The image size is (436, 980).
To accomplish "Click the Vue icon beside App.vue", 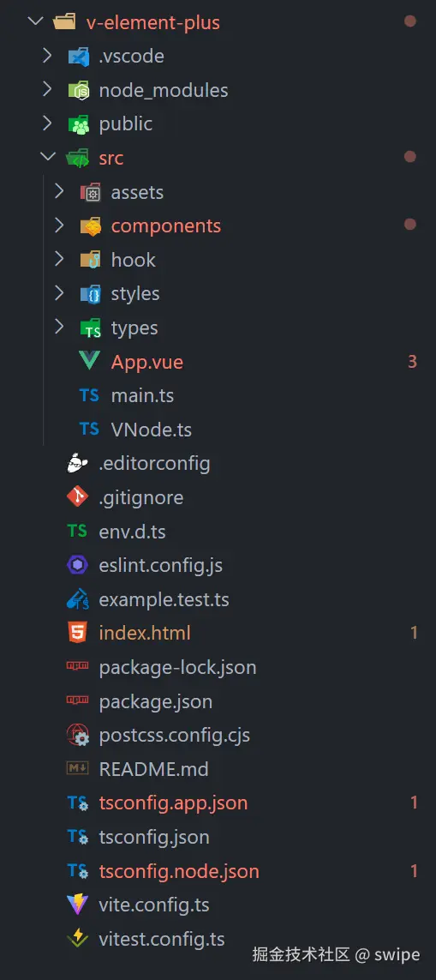I will (x=89, y=361).
